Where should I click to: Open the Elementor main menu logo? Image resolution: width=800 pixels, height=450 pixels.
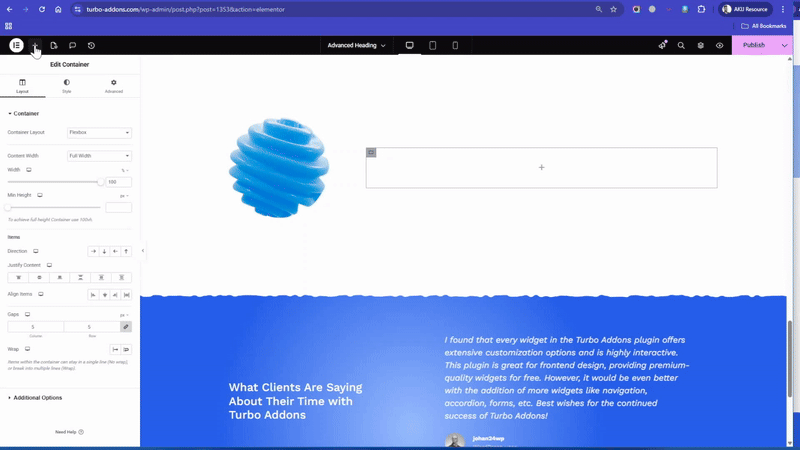pyautogui.click(x=16, y=45)
